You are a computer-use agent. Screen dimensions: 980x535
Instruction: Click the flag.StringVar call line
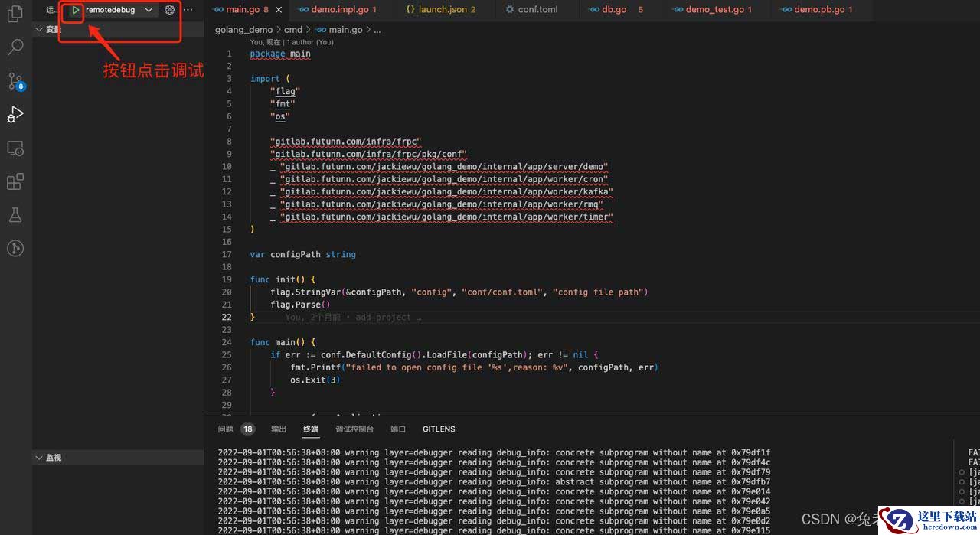click(459, 292)
